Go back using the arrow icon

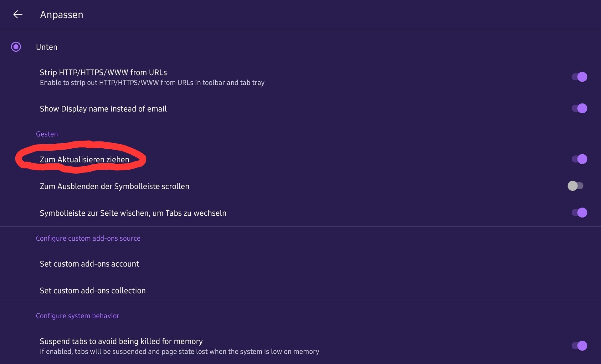[x=18, y=14]
